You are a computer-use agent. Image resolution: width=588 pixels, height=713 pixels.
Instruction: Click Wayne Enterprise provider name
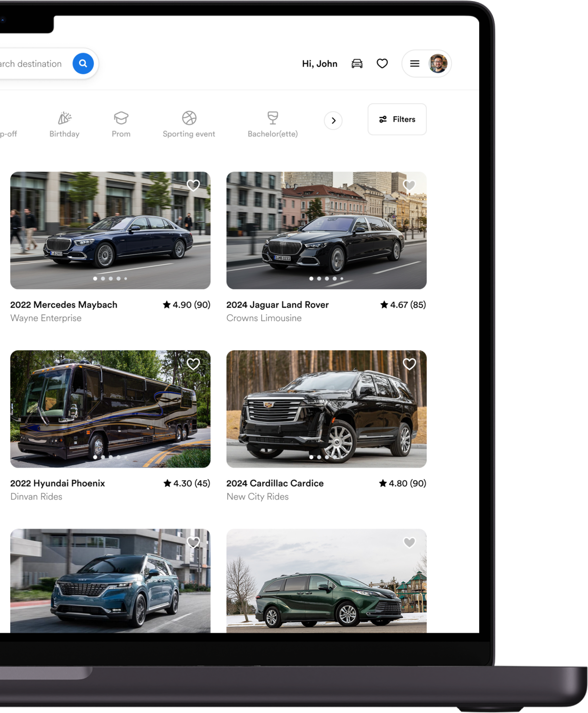(x=46, y=318)
